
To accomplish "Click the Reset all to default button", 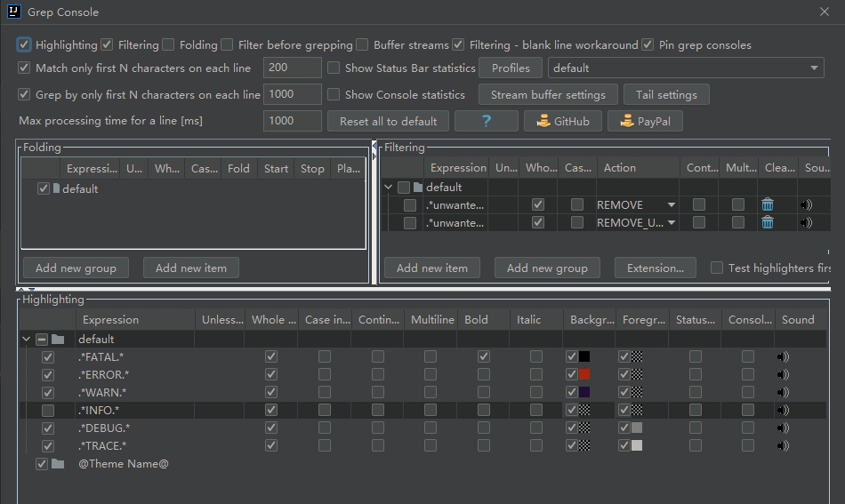I will tap(388, 121).
